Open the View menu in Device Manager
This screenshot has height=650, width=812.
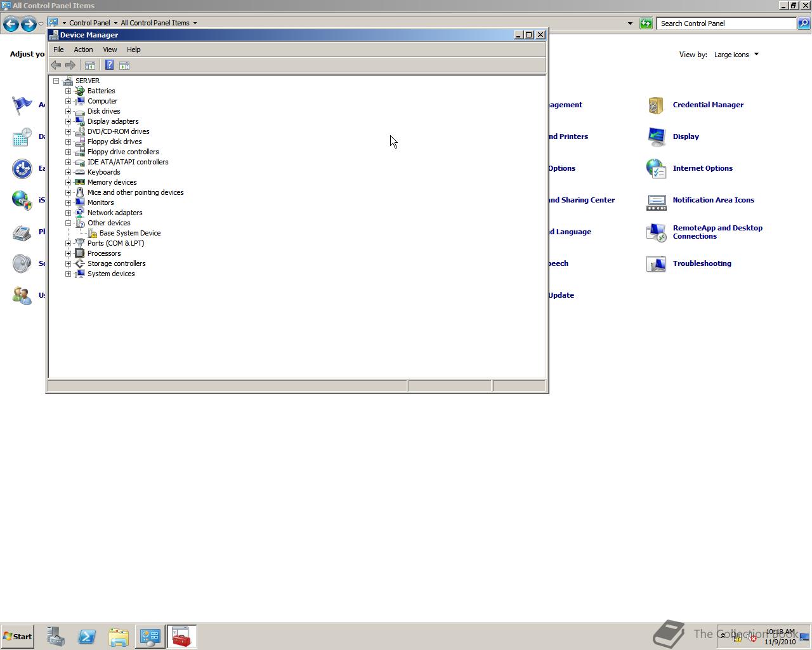tap(110, 50)
